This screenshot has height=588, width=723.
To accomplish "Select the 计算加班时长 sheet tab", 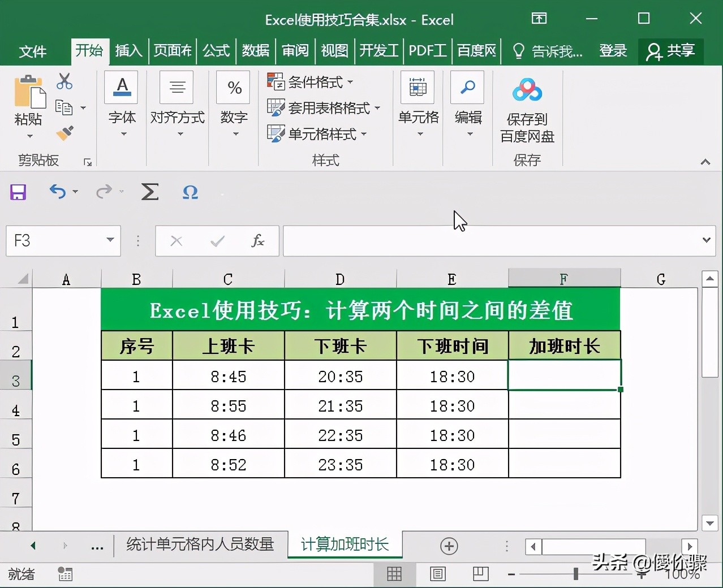I will tap(345, 544).
